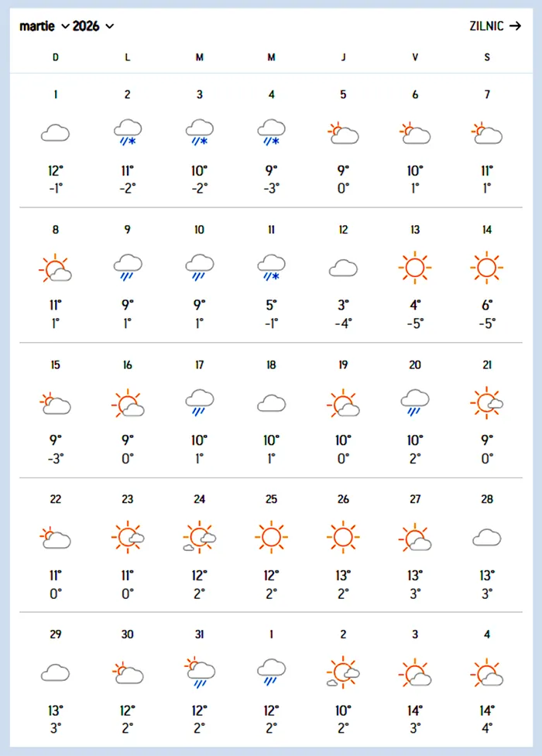Select the sleet icon on March 2
The width and height of the screenshot is (542, 756).
[127, 132]
